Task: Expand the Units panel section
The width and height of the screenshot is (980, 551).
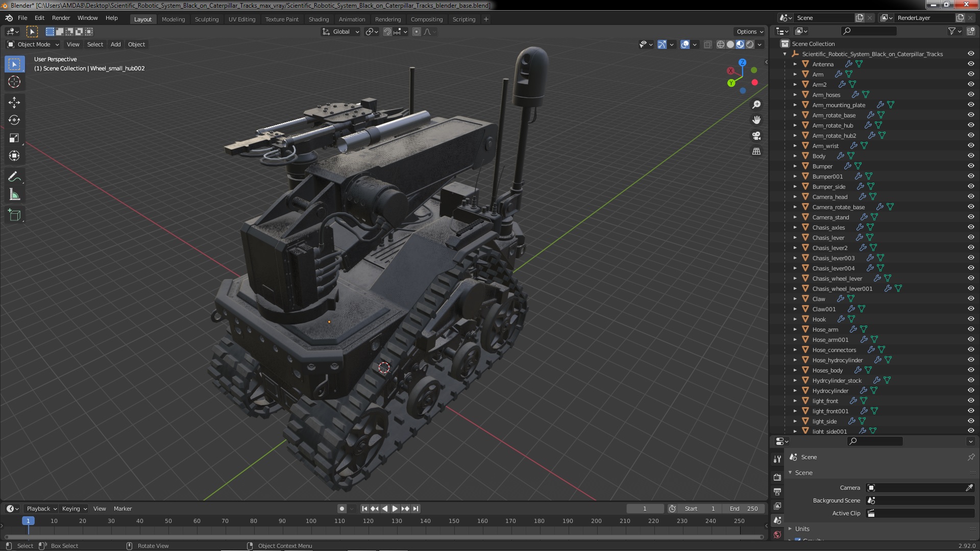Action: coord(802,529)
